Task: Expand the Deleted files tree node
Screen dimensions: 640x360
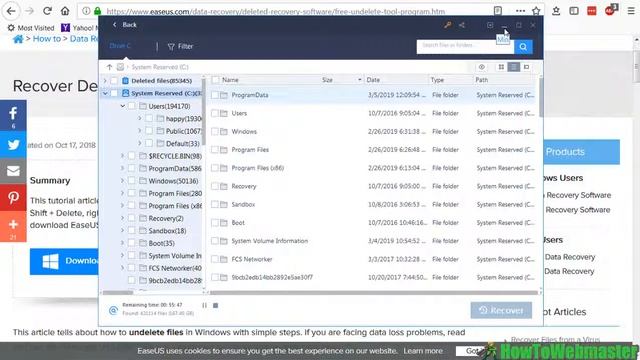Action: [x=105, y=81]
